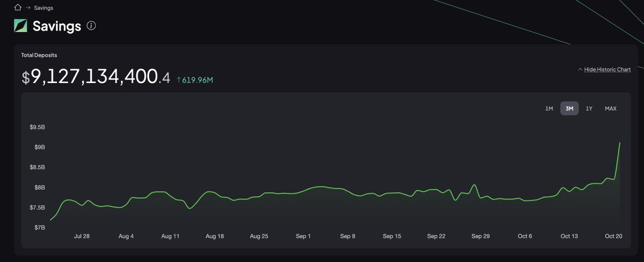Viewport: 644px width, 262px height.
Task: Click the Sep 1 date label
Action: pos(304,236)
